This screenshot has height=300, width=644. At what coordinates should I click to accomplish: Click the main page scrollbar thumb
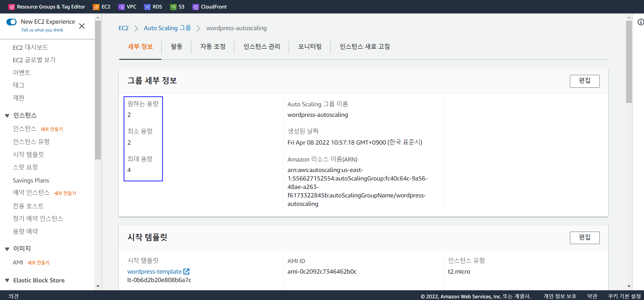pyautogui.click(x=629, y=62)
